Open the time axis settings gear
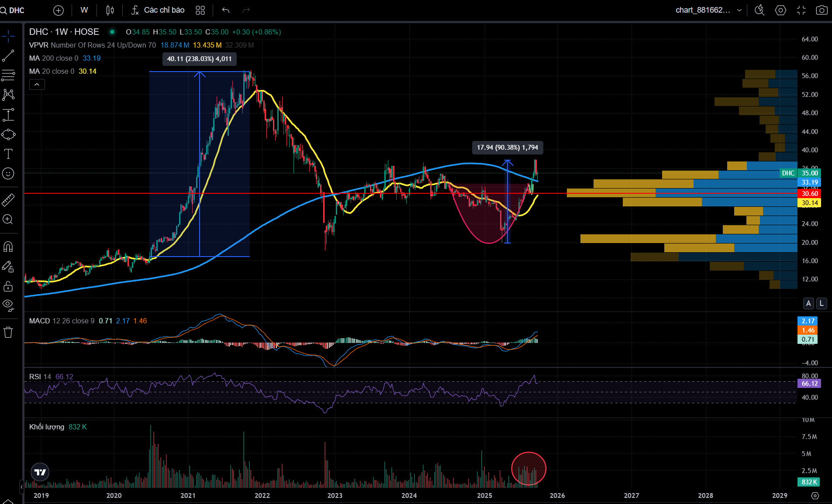The width and height of the screenshot is (832, 504). click(x=815, y=495)
